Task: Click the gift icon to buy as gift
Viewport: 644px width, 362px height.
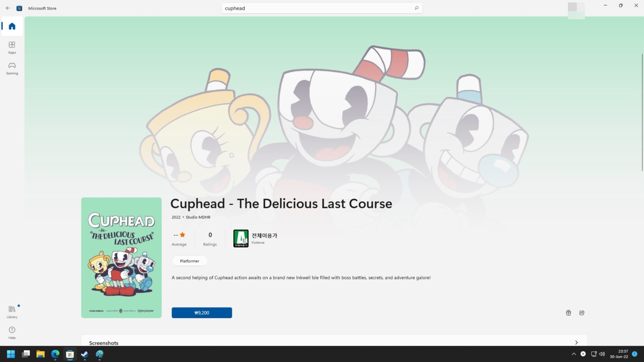Action: coord(568,313)
